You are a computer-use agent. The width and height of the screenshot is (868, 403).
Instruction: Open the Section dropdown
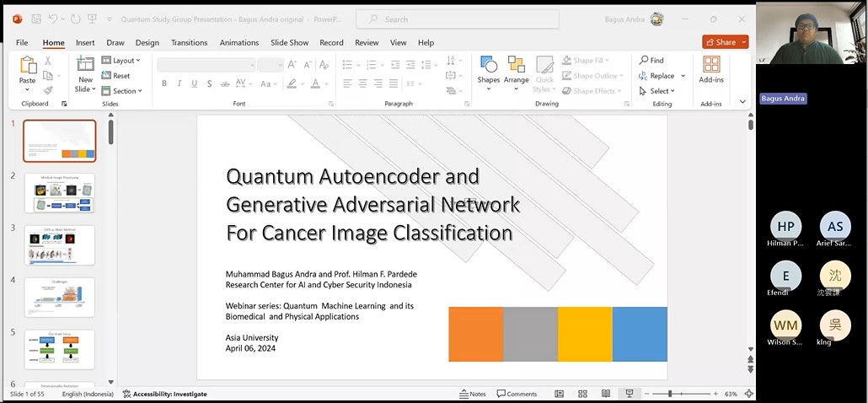(x=122, y=91)
